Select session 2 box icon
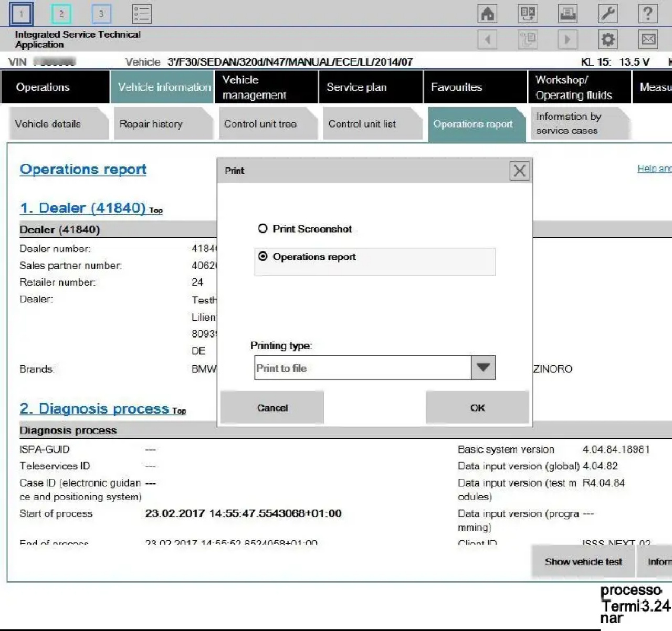This screenshot has height=631, width=672. point(61,14)
